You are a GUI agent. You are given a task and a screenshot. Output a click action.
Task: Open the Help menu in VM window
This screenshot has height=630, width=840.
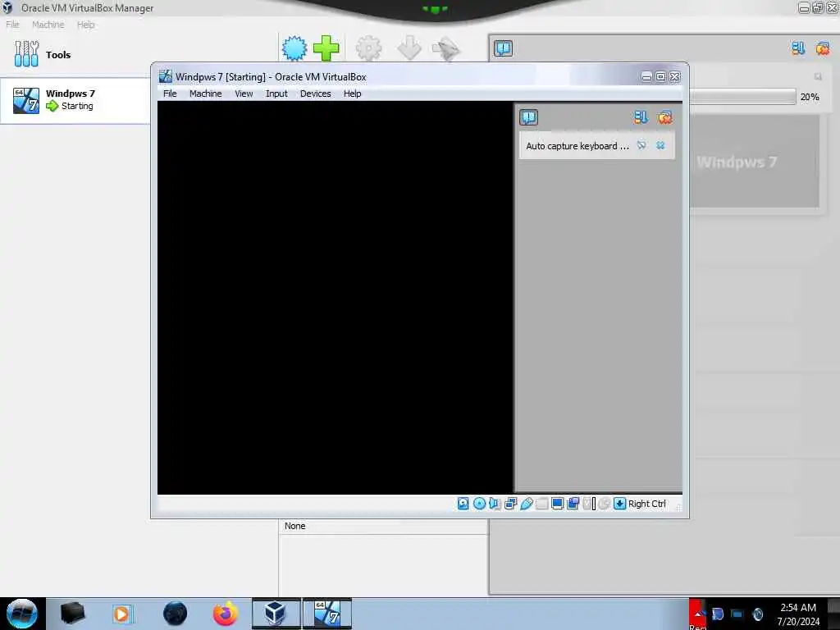(353, 94)
